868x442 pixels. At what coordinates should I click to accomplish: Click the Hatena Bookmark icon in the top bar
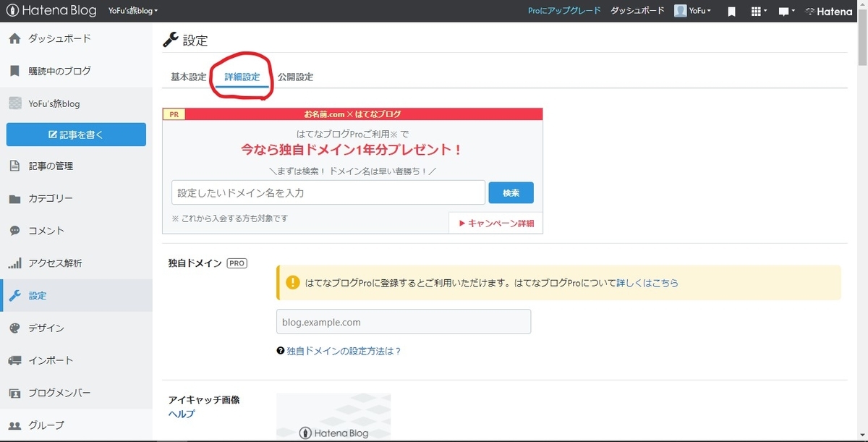point(731,11)
